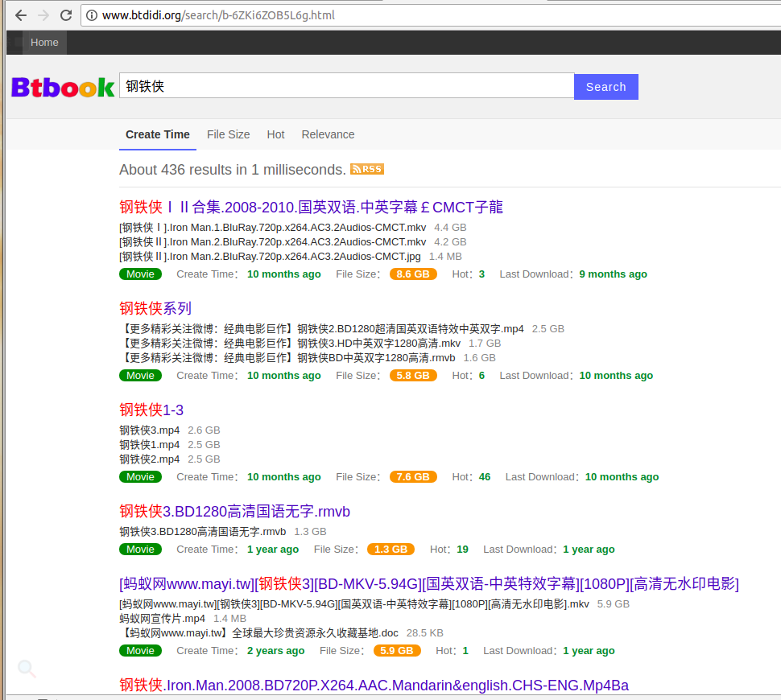Sort results by File Size tab

228,134
